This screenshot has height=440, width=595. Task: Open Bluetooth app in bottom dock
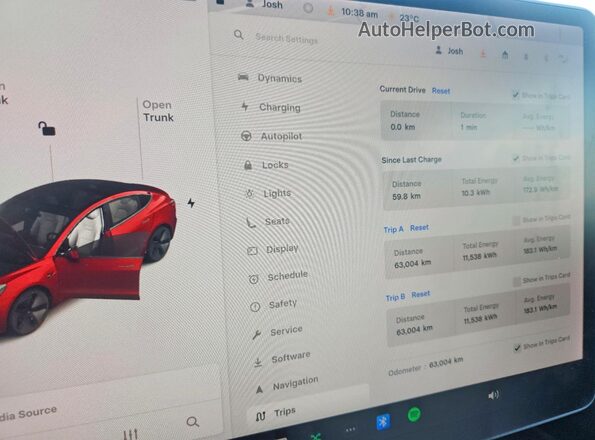tap(383, 421)
